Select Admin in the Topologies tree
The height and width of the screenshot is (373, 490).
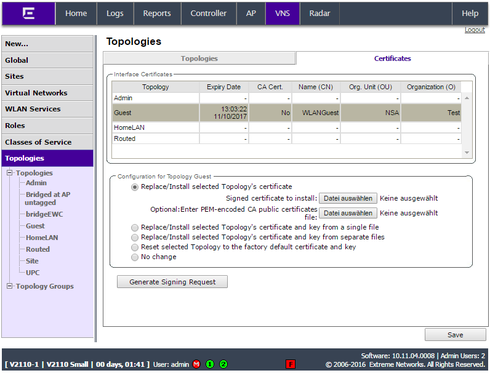click(36, 183)
